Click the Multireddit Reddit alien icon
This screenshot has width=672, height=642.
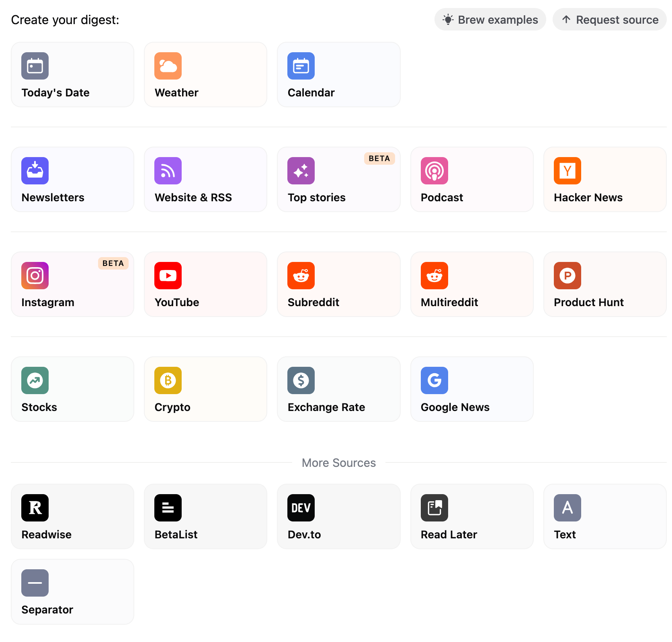[434, 276]
